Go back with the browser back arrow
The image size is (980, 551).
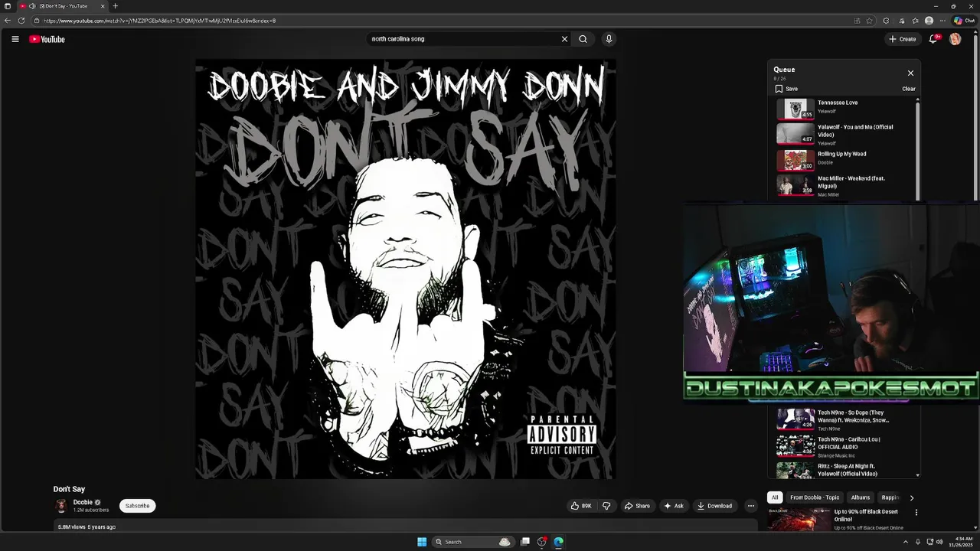[x=8, y=21]
